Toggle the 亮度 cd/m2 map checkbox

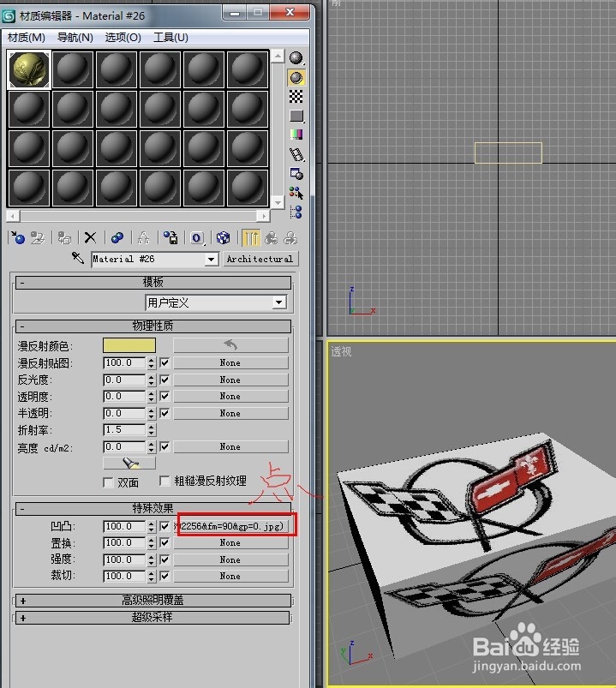click(164, 446)
